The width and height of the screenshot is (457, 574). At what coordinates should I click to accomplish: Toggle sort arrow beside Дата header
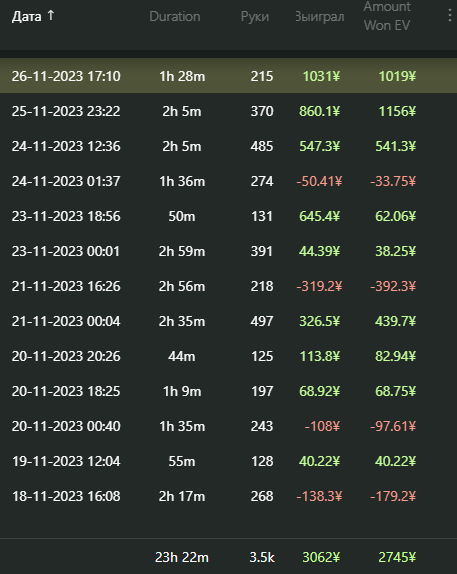coord(51,15)
